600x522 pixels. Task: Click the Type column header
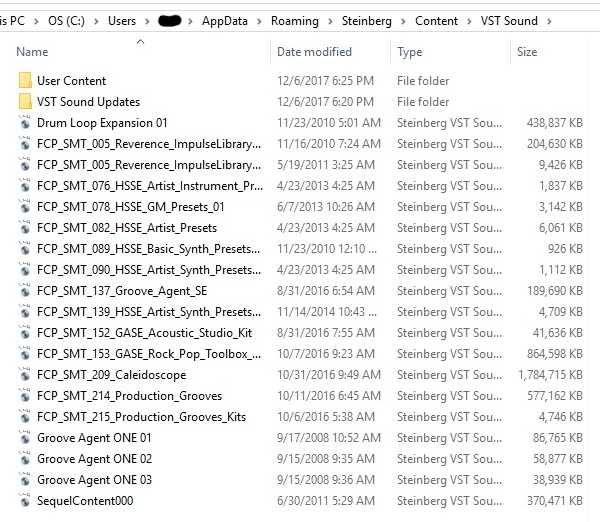(x=410, y=52)
